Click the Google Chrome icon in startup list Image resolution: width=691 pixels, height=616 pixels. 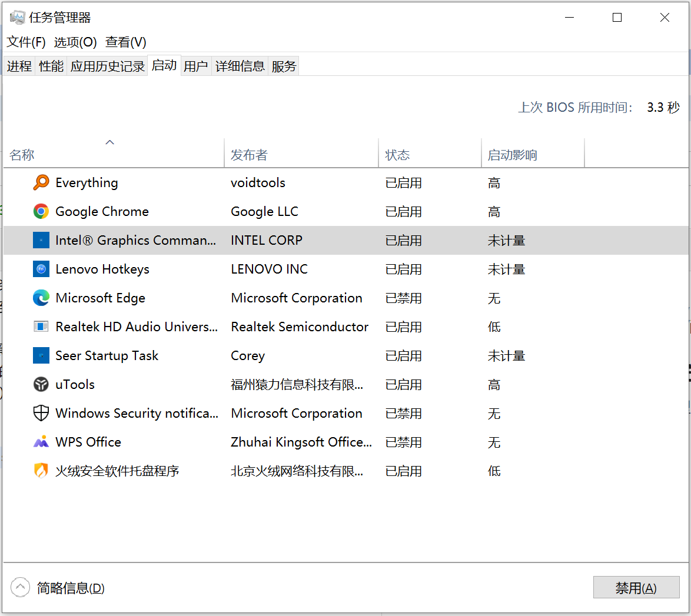click(41, 211)
